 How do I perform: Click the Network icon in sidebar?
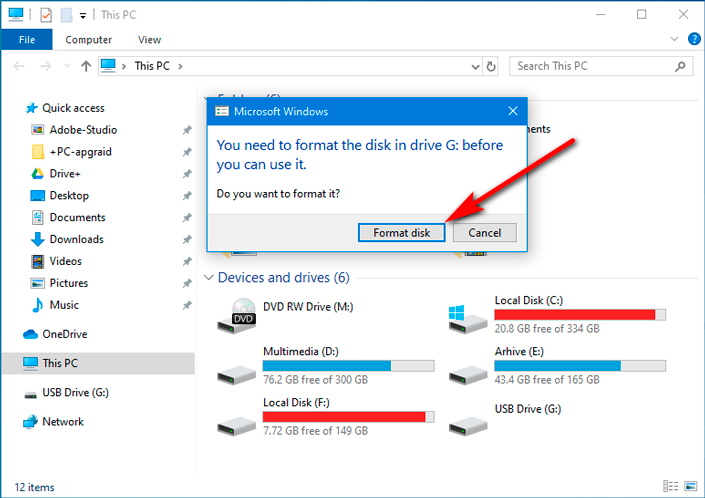pos(30,422)
